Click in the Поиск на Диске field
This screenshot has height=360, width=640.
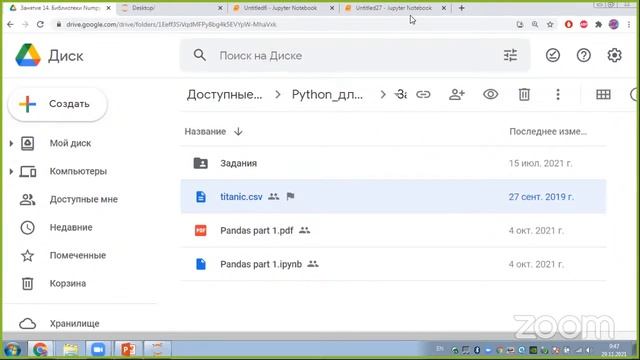click(355, 56)
